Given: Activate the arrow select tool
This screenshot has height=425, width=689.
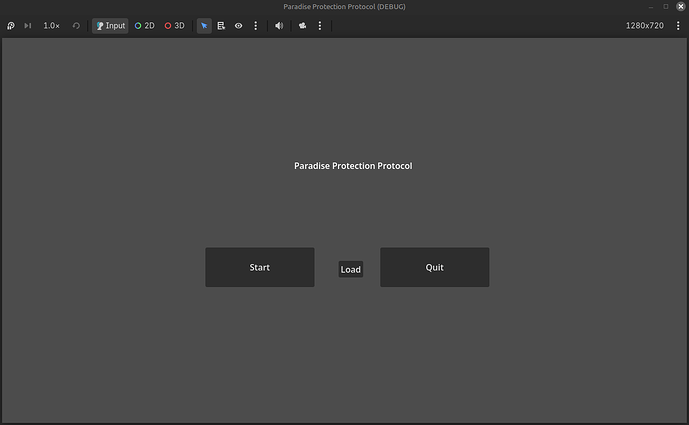Looking at the screenshot, I should [x=204, y=26].
